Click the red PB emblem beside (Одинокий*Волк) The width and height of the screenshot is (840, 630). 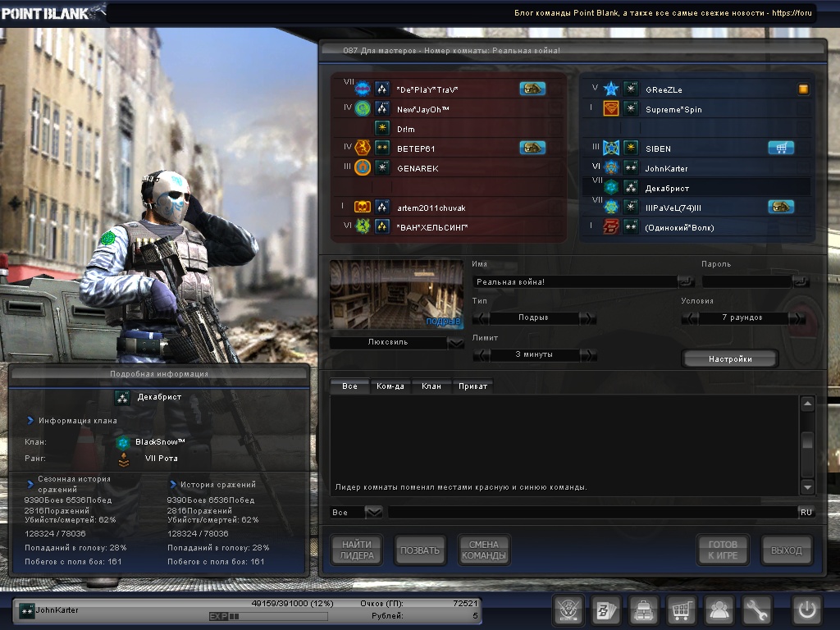point(610,226)
